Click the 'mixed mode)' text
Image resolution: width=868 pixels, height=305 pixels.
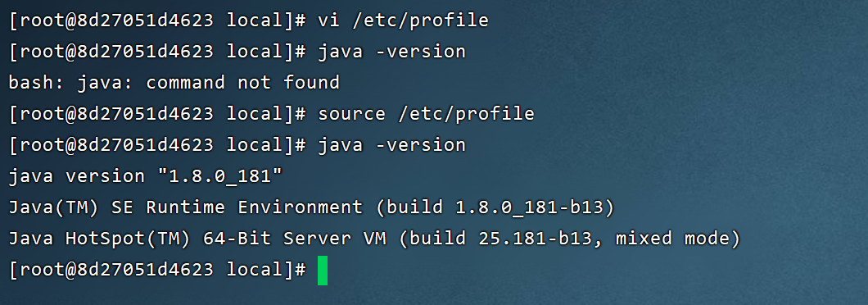678,239
